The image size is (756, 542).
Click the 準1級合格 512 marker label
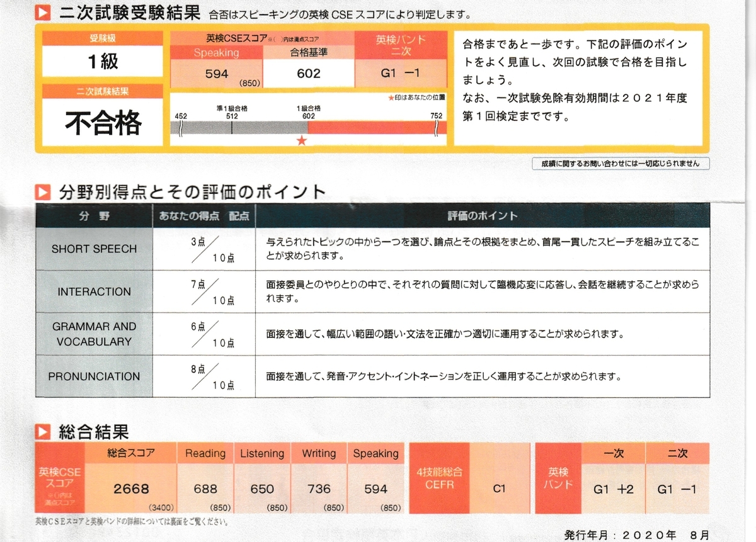(x=232, y=111)
